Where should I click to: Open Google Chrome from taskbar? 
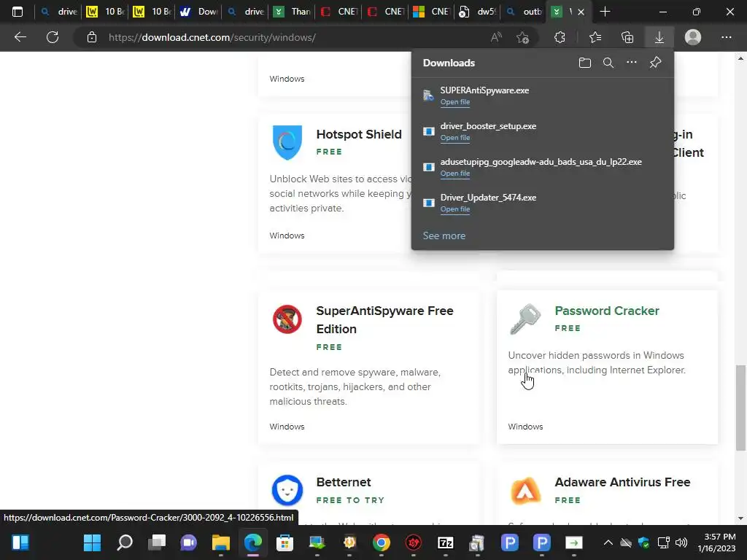coord(381,542)
